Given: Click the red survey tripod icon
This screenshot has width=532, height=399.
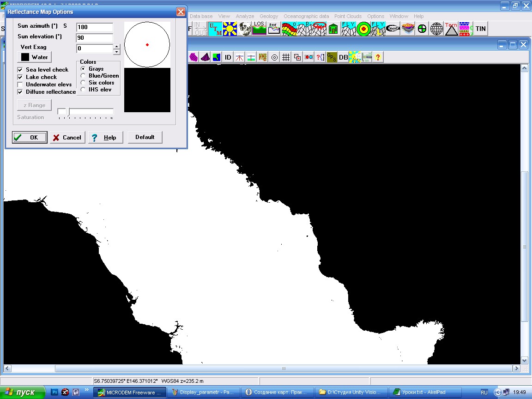Looking at the screenshot, I should [240, 57].
